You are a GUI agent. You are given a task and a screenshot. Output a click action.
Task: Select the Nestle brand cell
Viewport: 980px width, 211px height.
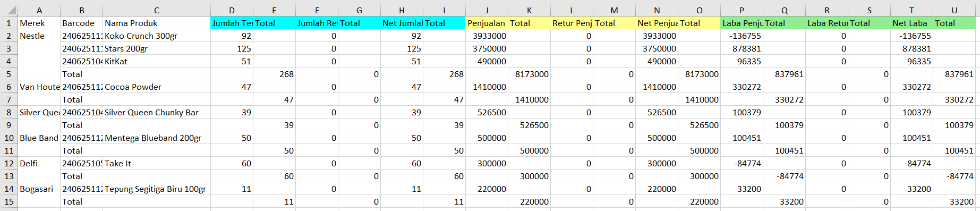[39, 36]
